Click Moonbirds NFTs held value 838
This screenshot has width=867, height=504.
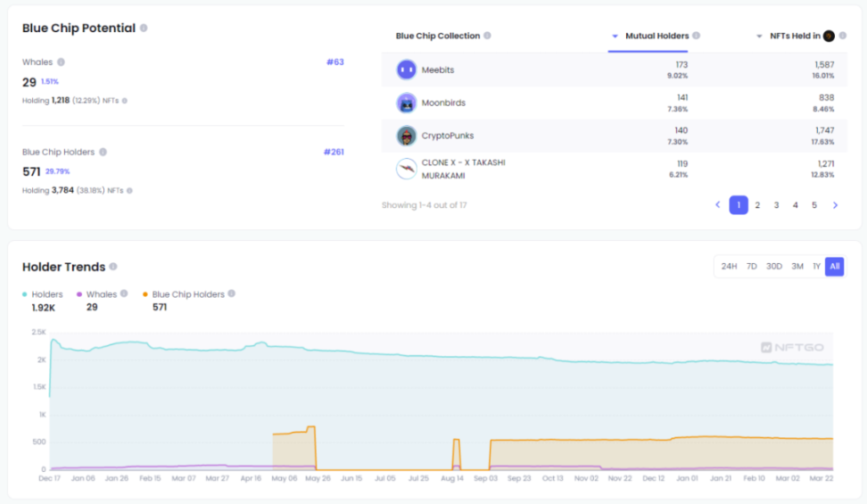coord(827,97)
